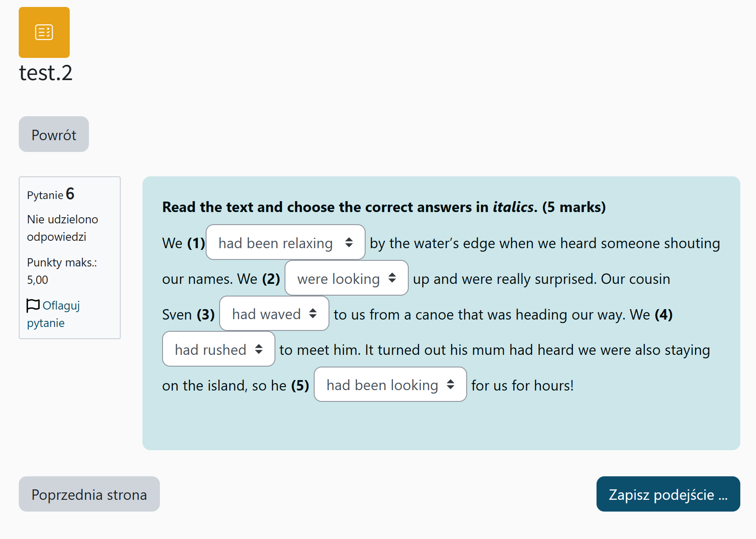The image size is (756, 539).
Task: Click the arrows on answer (2) dropdown
Action: (x=392, y=278)
